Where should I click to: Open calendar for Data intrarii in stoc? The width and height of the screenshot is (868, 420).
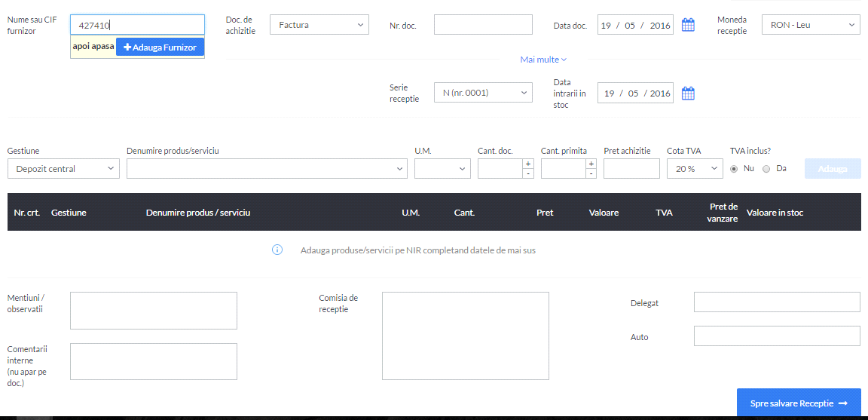[x=687, y=93]
